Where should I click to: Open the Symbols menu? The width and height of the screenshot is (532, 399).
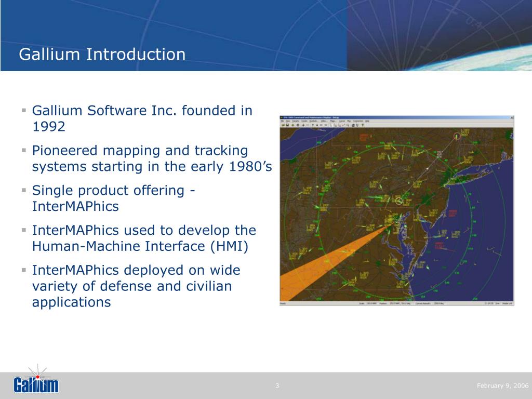coord(313,121)
